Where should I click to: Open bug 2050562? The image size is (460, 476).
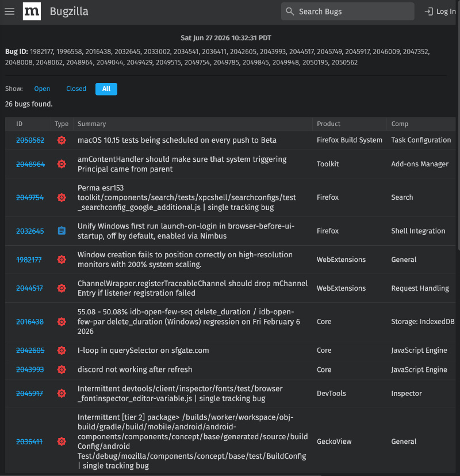click(30, 140)
